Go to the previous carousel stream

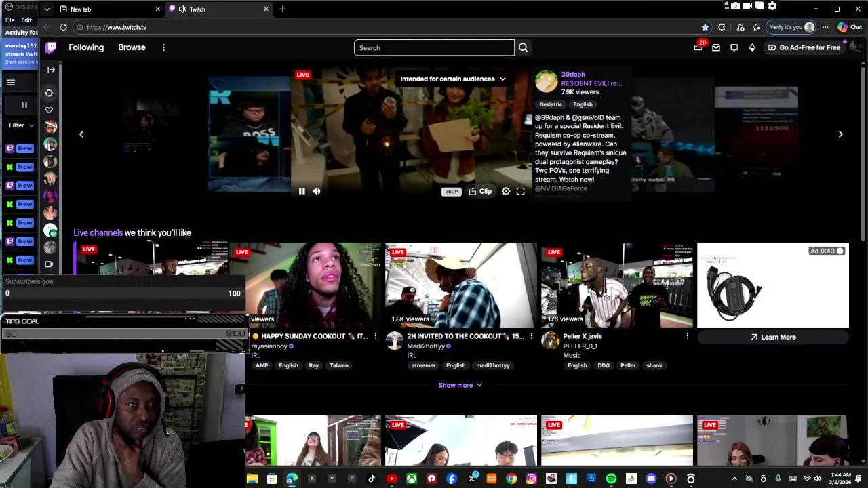click(81, 134)
